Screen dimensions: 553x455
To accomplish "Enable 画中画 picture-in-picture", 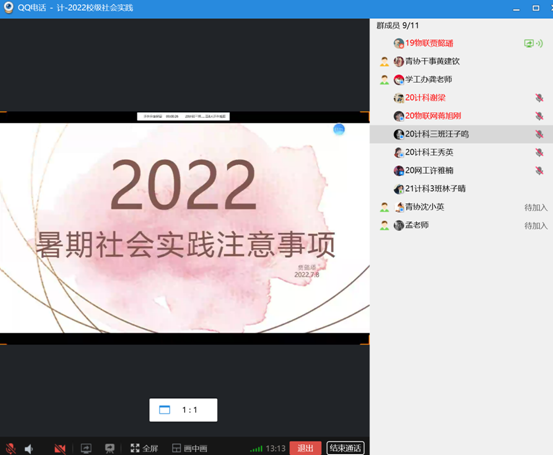I will tap(189, 448).
